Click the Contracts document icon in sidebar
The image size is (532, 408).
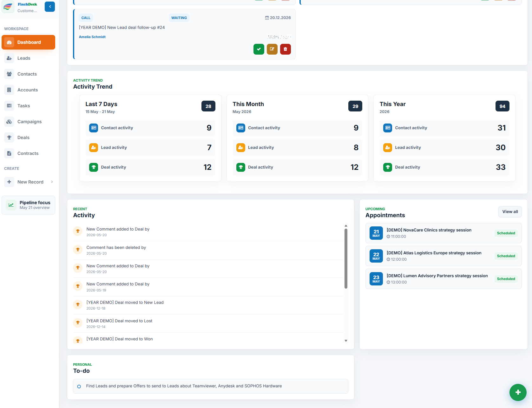coord(9,153)
